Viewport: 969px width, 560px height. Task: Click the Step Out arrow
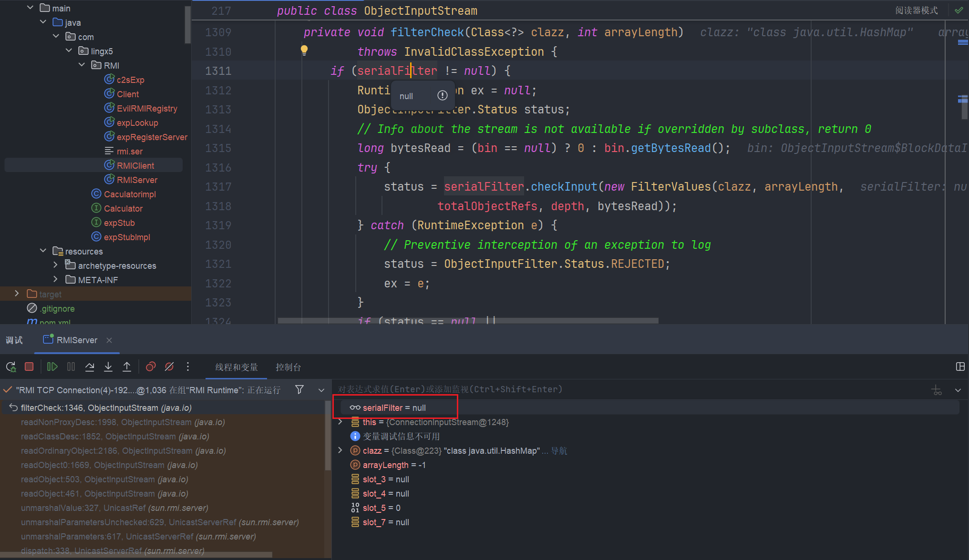(127, 367)
